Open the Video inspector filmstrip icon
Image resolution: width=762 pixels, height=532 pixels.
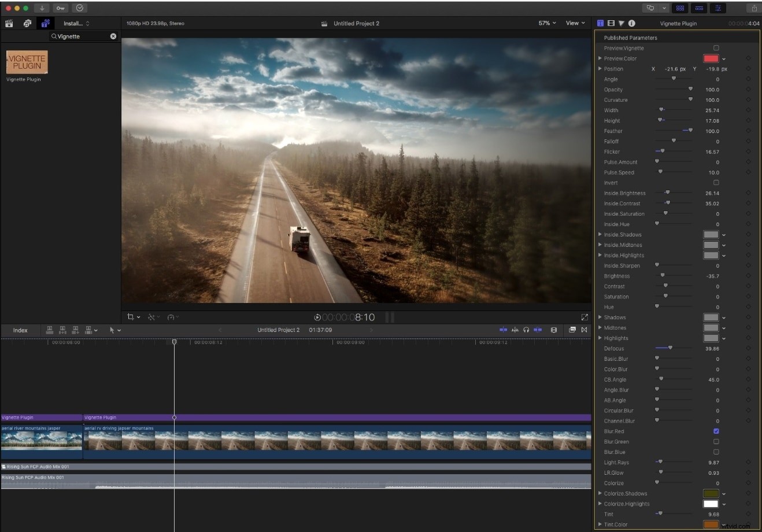coord(611,23)
